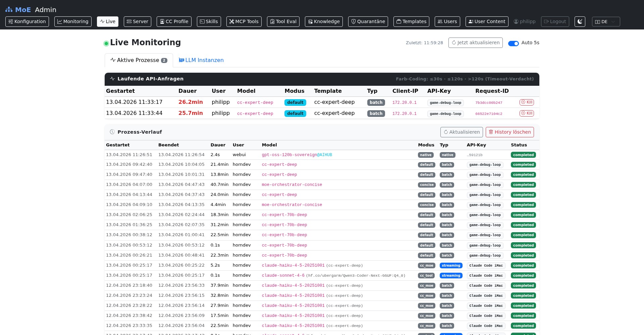Open Quarantäne via the shield icon

point(354,21)
